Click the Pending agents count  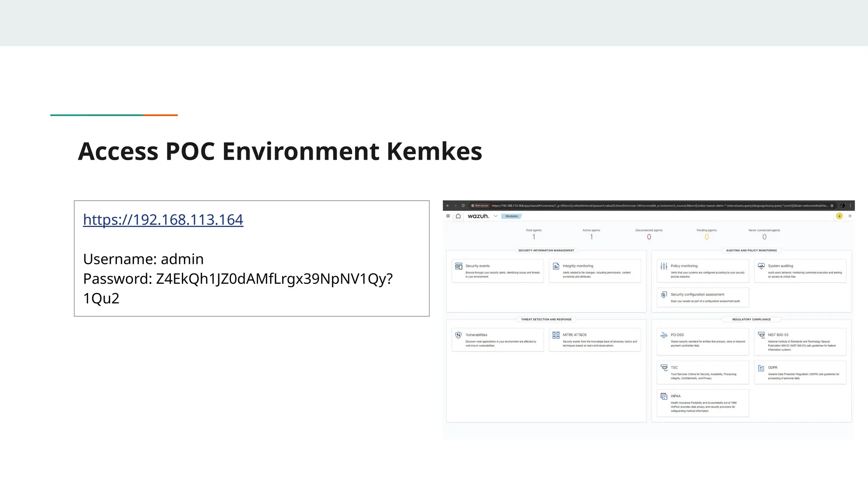(707, 237)
